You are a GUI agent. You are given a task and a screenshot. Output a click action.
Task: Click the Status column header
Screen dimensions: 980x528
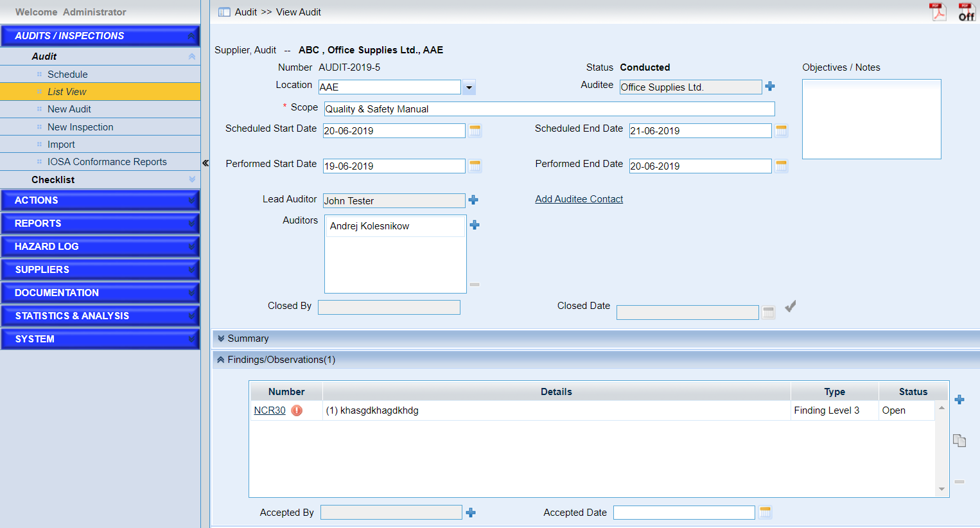pos(913,392)
